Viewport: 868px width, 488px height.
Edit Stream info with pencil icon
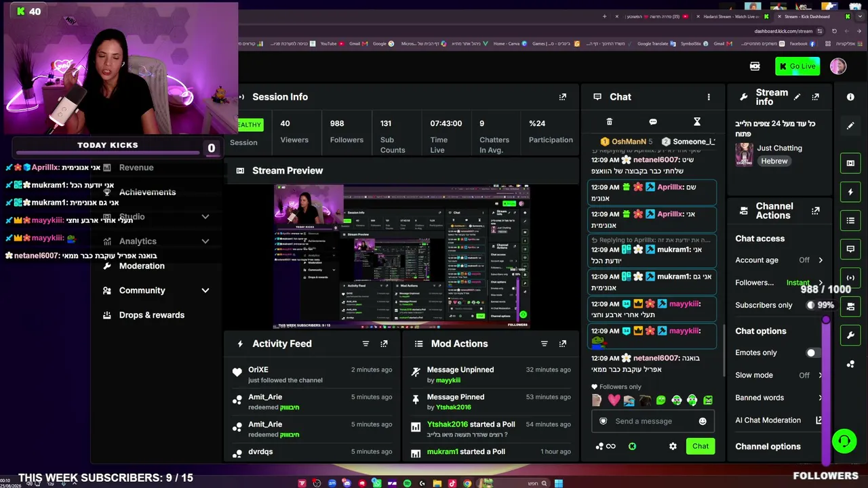(x=797, y=97)
